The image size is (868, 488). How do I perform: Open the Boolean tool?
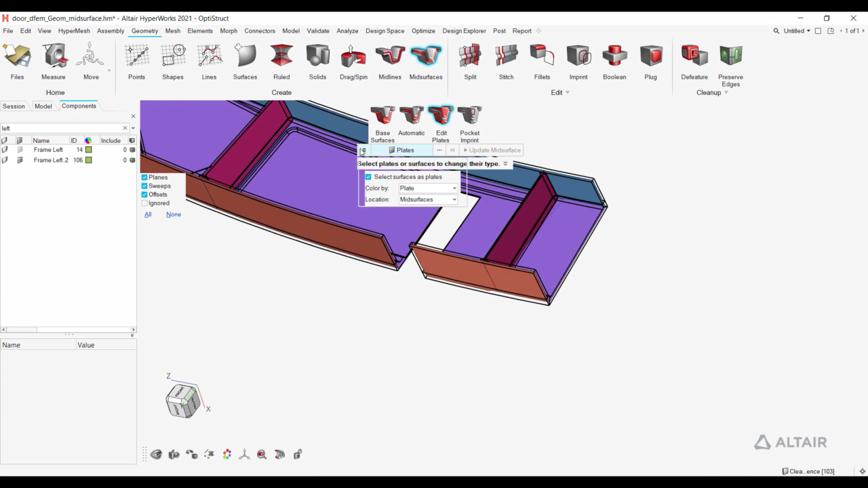coord(614,62)
